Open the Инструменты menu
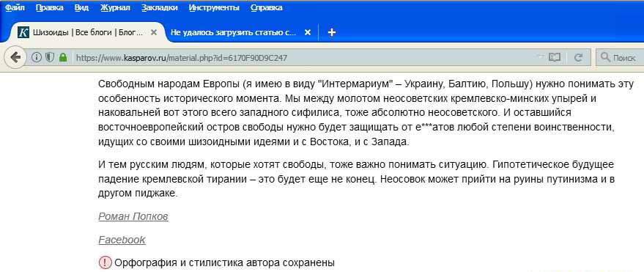Screen dimensions: 644x272 [214, 7]
